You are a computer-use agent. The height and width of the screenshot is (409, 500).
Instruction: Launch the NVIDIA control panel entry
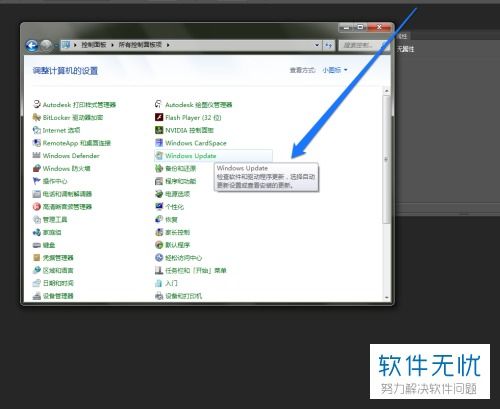(184, 130)
